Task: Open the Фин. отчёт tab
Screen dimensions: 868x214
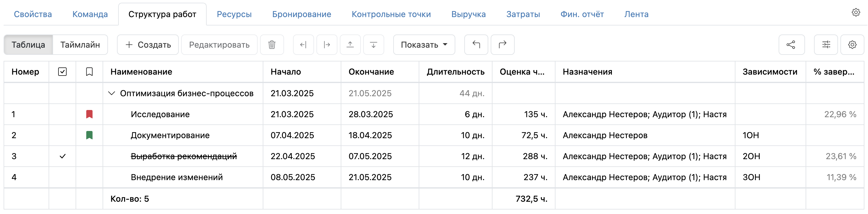Action: click(x=582, y=14)
